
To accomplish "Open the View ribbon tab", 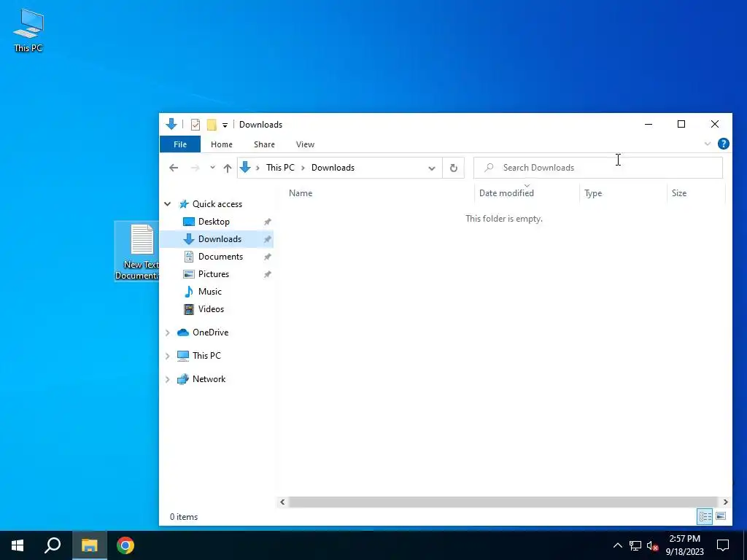I will click(305, 144).
